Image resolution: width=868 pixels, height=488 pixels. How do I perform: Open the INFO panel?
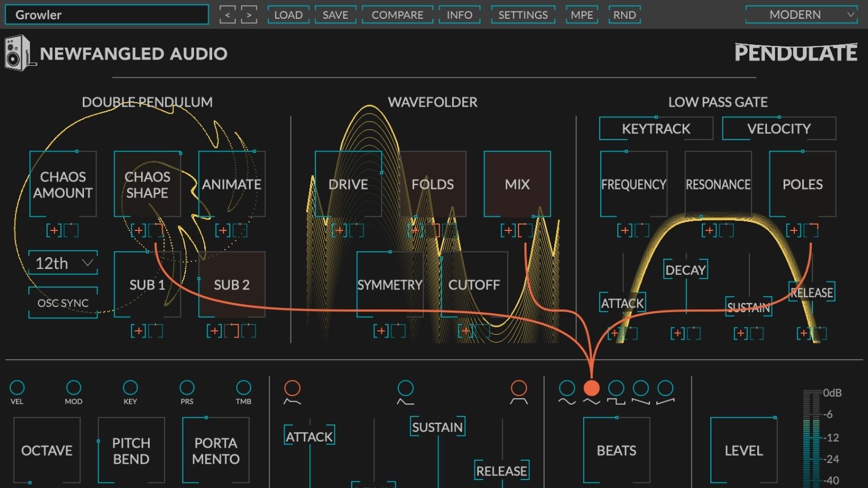(x=460, y=15)
